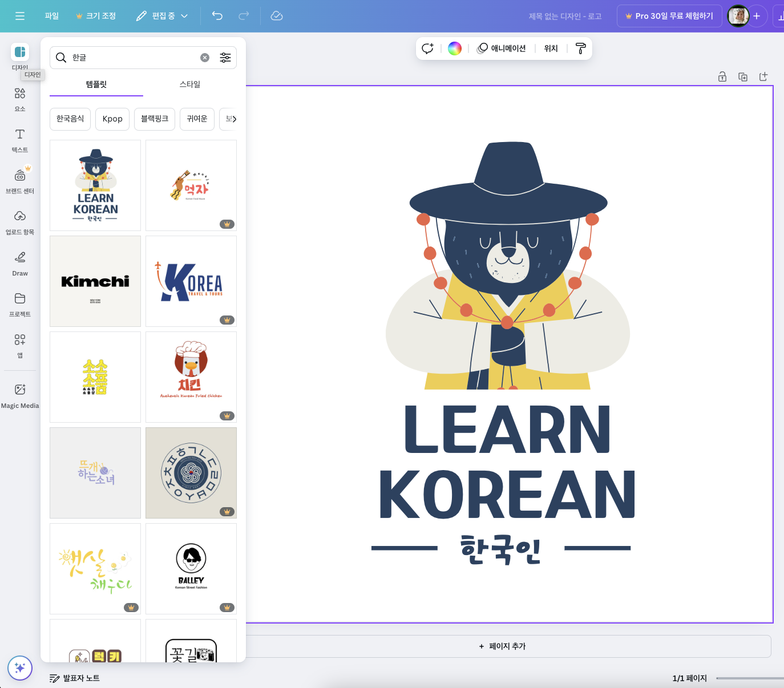Choose the Korea Travel & Tours template
The height and width of the screenshot is (688, 784).
[x=191, y=281]
